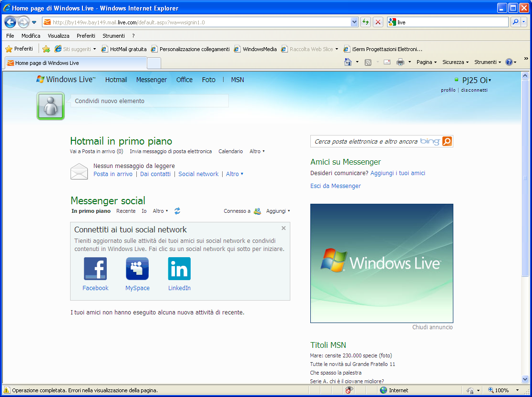Click the disconnetti link
This screenshot has height=397, width=532.
474,90
